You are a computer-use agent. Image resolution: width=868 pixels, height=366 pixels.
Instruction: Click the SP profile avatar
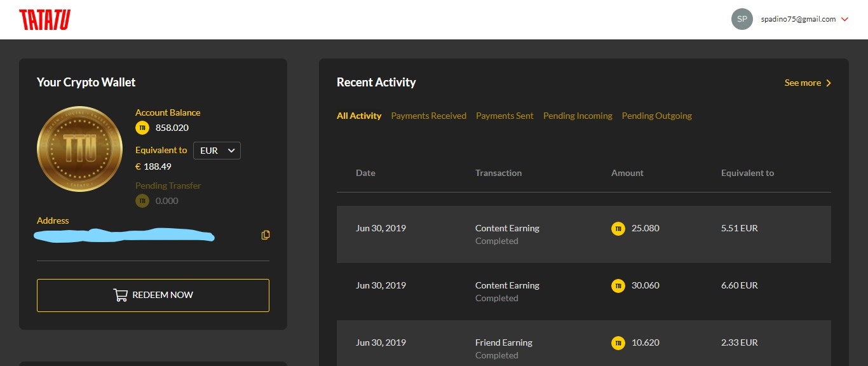(x=742, y=19)
